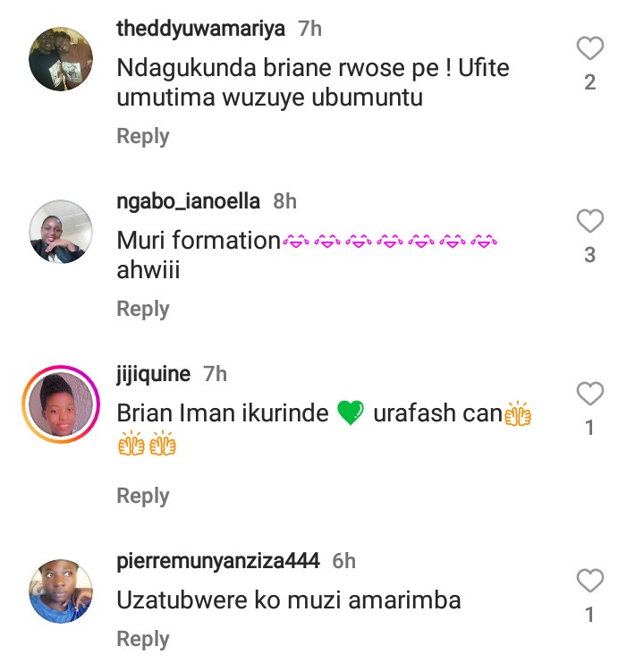Image resolution: width=644 pixels, height=663 pixels.
Task: Reply to theddyuwamariya's comment
Action: [x=143, y=136]
